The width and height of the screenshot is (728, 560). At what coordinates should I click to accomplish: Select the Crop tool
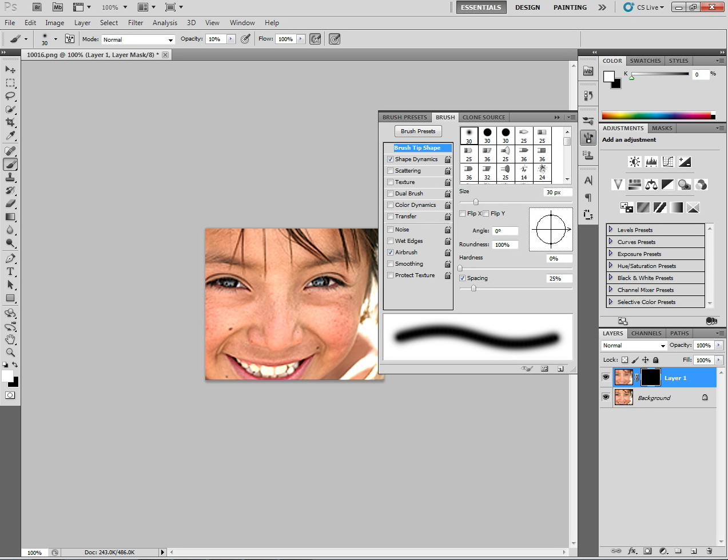(x=10, y=122)
